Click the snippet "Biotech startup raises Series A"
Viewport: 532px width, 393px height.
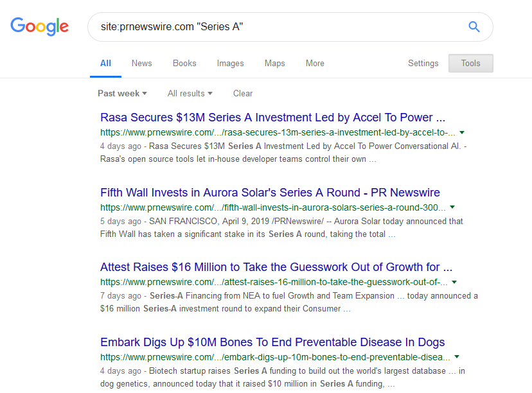208,371
